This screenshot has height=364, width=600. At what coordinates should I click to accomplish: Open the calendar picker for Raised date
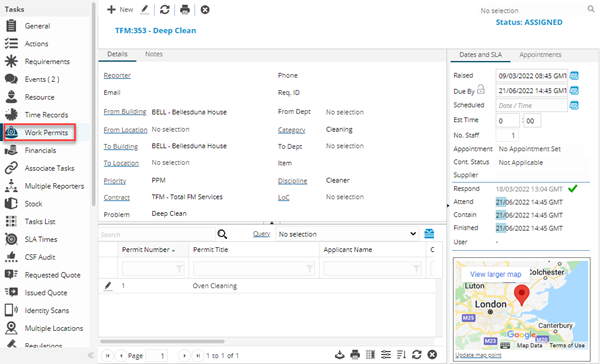574,75
